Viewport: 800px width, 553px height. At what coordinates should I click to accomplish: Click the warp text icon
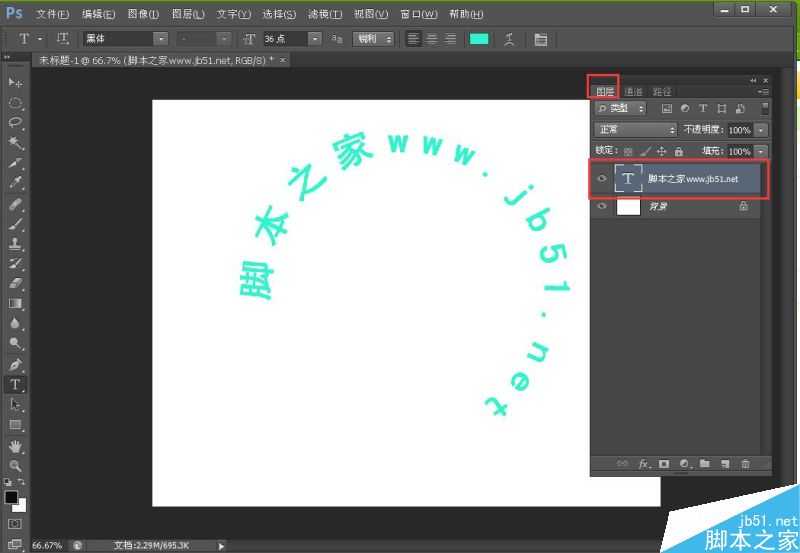509,39
